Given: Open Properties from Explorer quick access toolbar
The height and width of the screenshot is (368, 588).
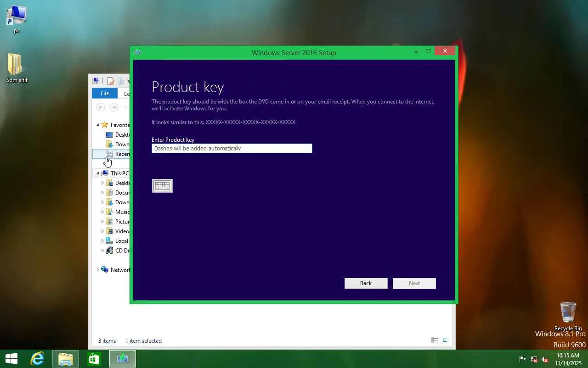Looking at the screenshot, I should coord(110,81).
